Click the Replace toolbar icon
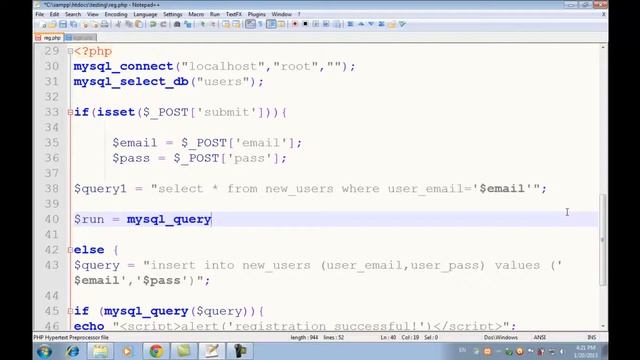 [x=188, y=24]
